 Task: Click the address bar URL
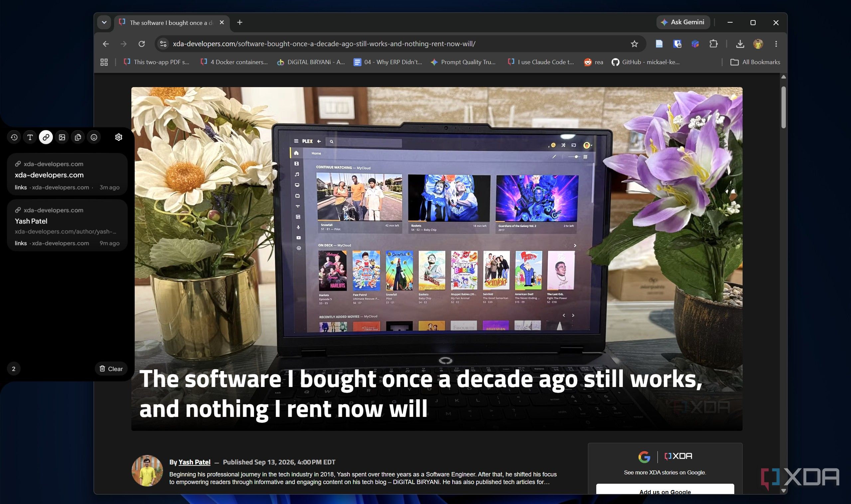(x=324, y=44)
